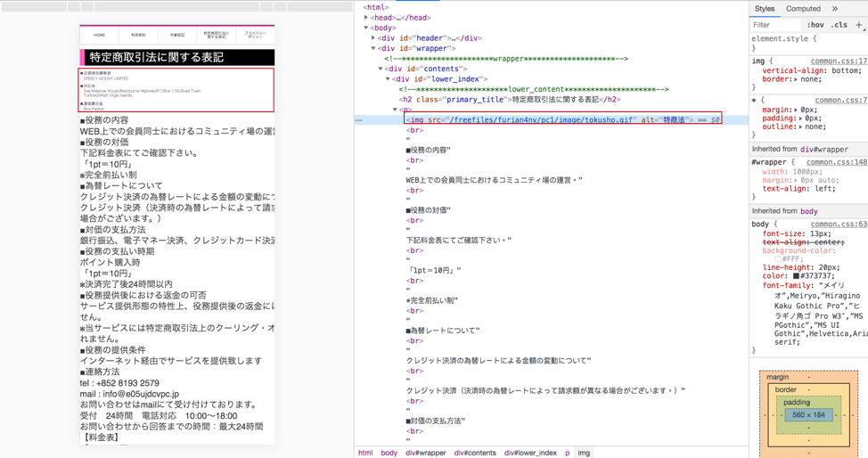Select the Styles tab
868x458 pixels.
tap(765, 9)
